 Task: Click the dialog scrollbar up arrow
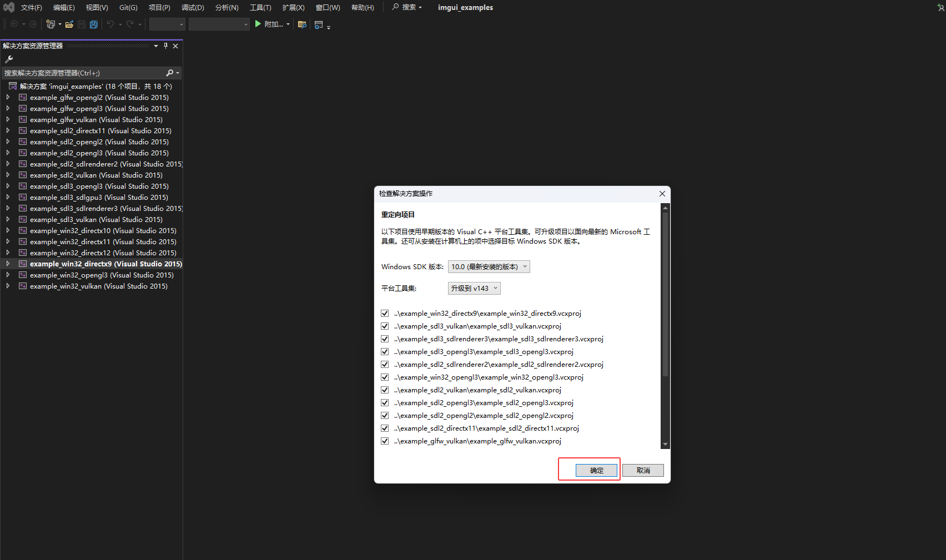pyautogui.click(x=665, y=208)
